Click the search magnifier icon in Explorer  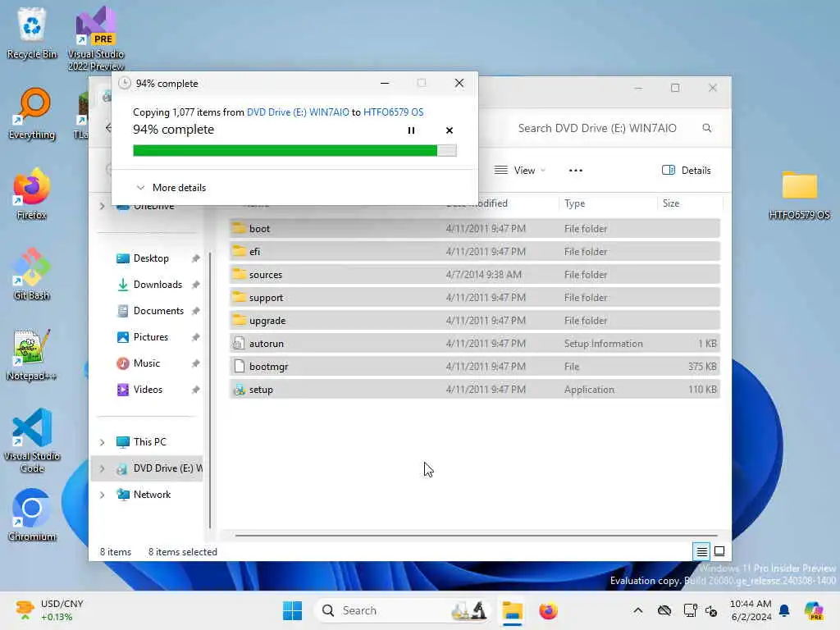[x=706, y=128]
